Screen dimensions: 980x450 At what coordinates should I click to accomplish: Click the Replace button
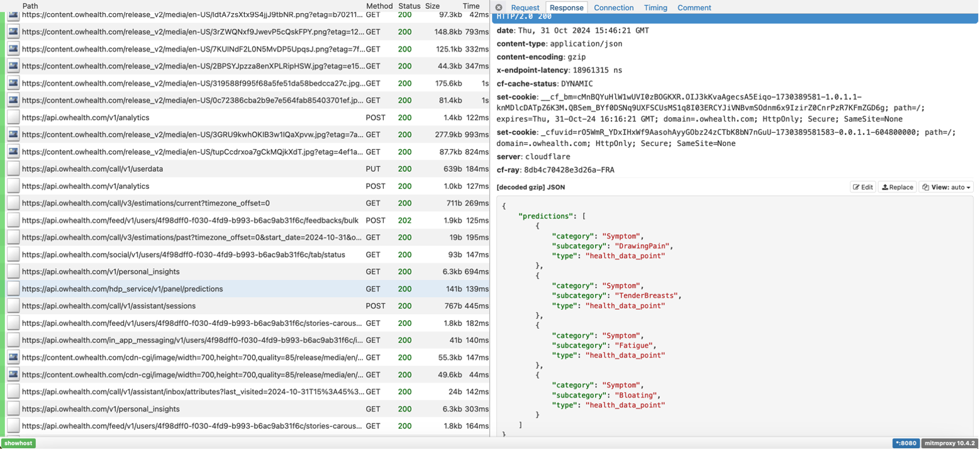[897, 187]
